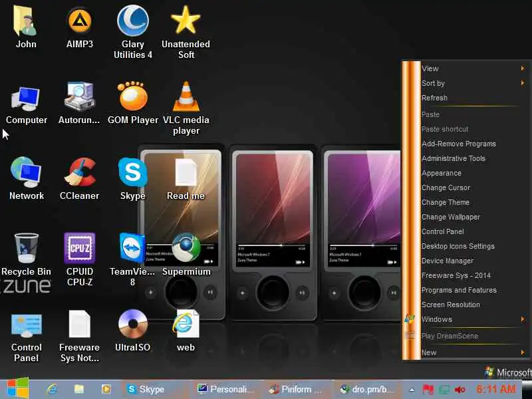Open Freeware Sys Notes file icon
The width and height of the screenshot is (532, 399).
[79, 324]
